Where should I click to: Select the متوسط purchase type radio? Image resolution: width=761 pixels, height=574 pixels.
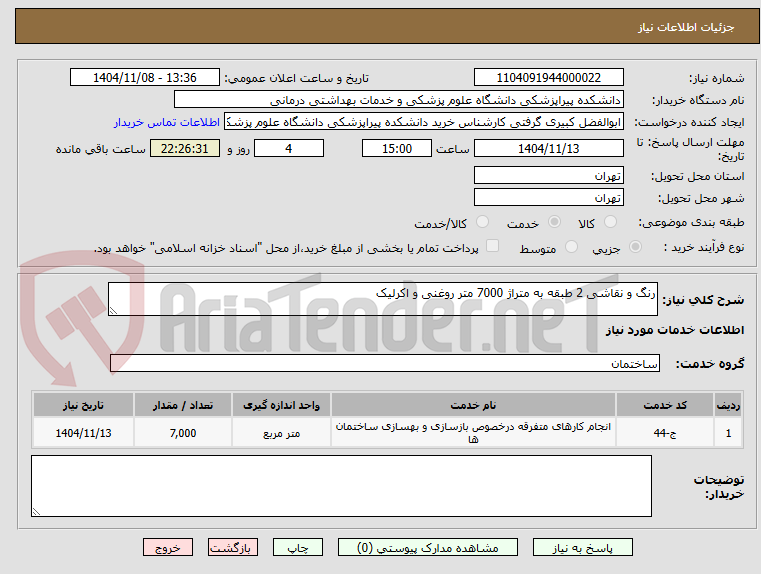[572, 247]
